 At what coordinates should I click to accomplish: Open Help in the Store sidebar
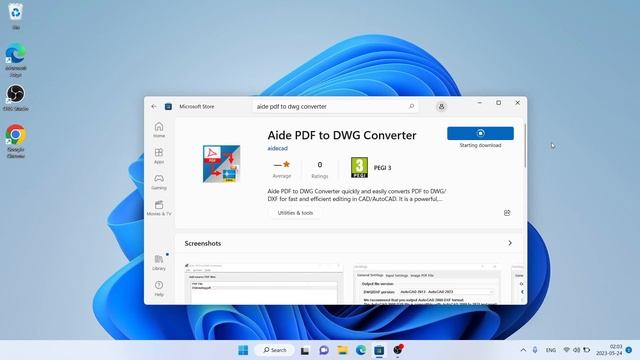tap(159, 288)
